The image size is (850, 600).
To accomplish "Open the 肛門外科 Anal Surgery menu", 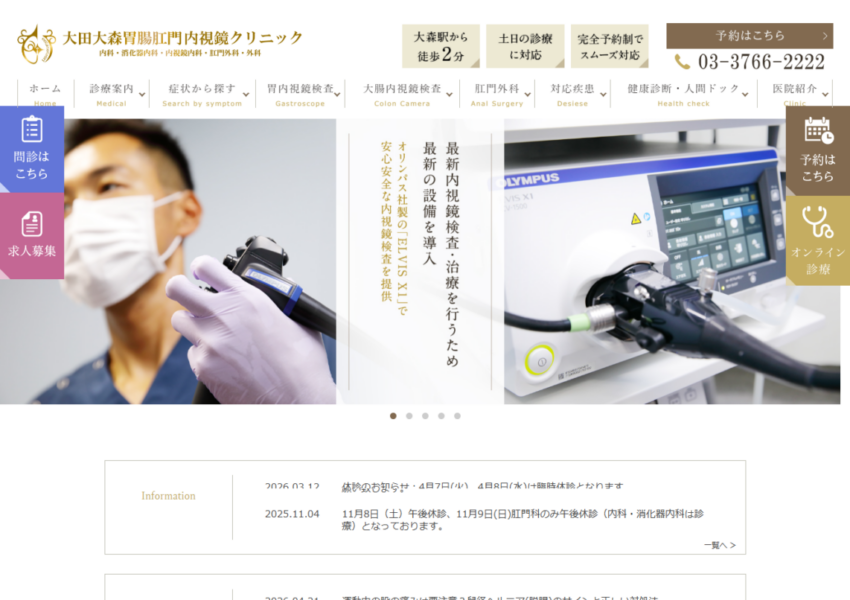I will pyautogui.click(x=497, y=94).
